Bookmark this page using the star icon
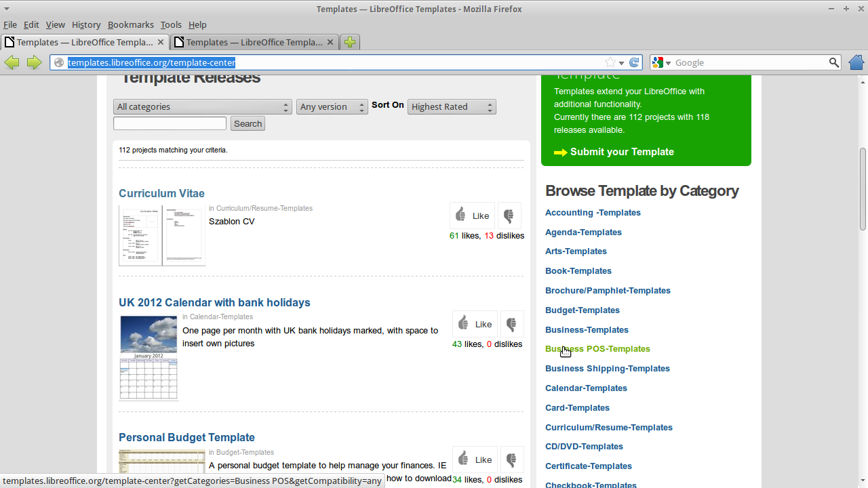 click(x=610, y=62)
